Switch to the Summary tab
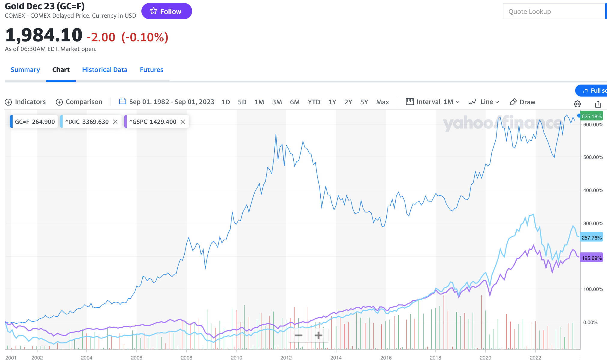This screenshot has width=607, height=364. 25,70
